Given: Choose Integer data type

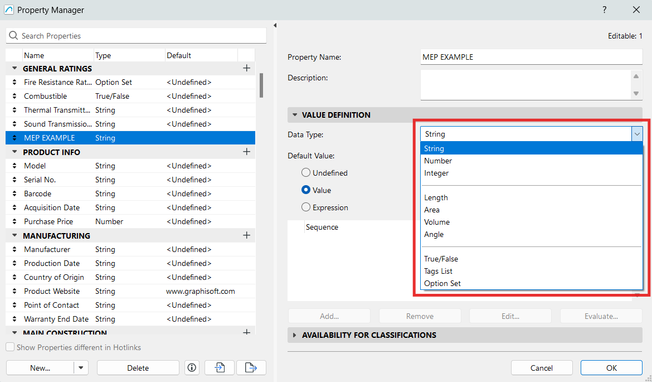Looking at the screenshot, I should (531, 173).
